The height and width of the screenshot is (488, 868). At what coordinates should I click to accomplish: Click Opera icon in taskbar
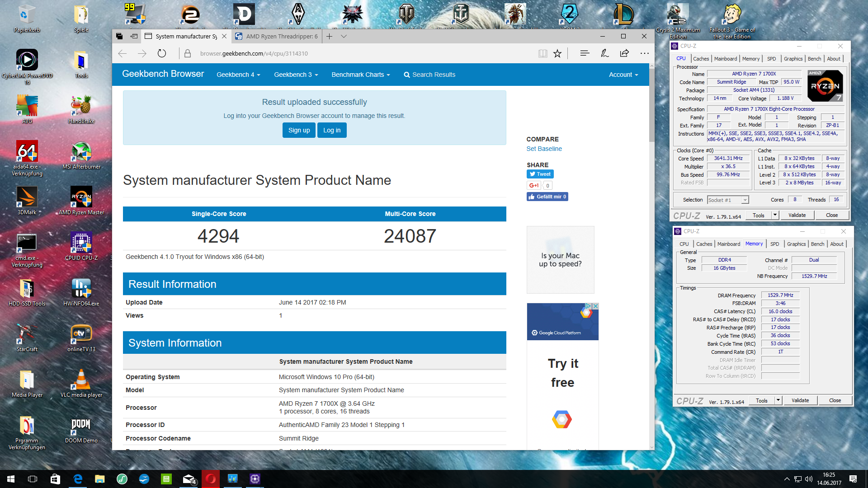pos(211,479)
